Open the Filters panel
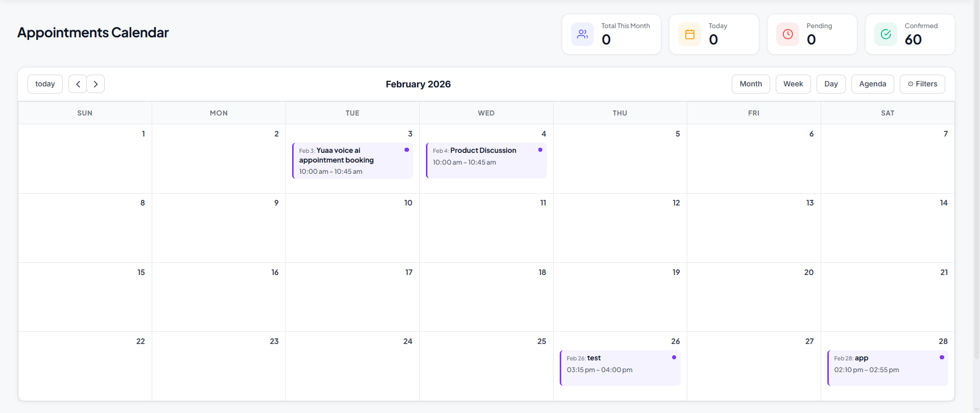Screen dimensions: 980x413 pyautogui.click(x=922, y=84)
